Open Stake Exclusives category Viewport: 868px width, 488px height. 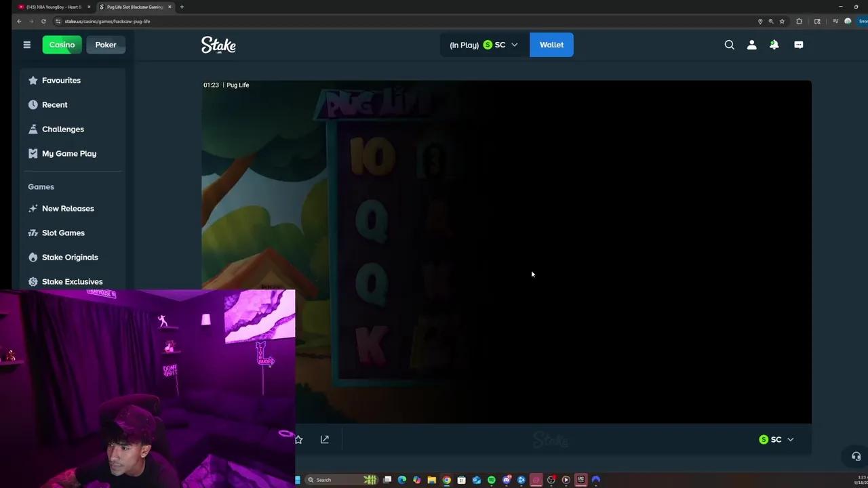point(72,281)
